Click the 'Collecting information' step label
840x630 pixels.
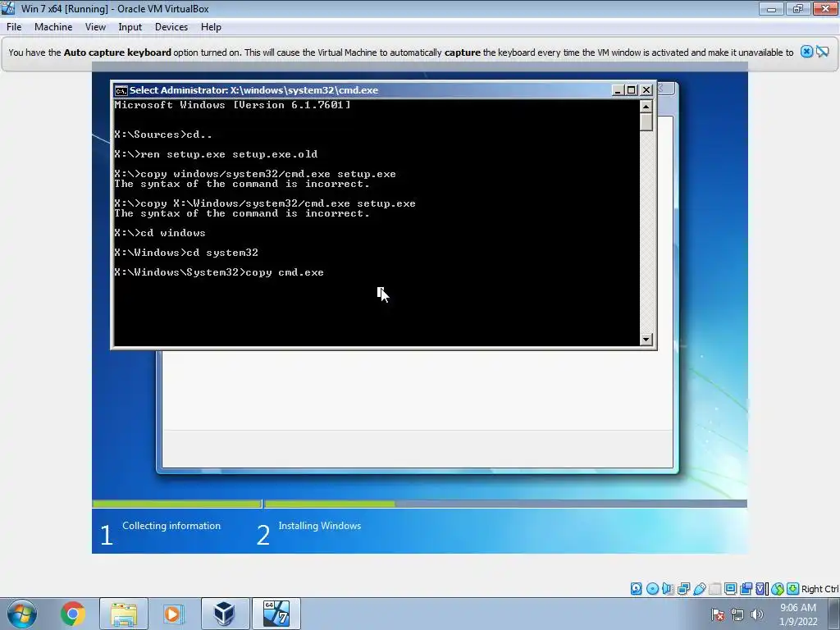[171, 526]
